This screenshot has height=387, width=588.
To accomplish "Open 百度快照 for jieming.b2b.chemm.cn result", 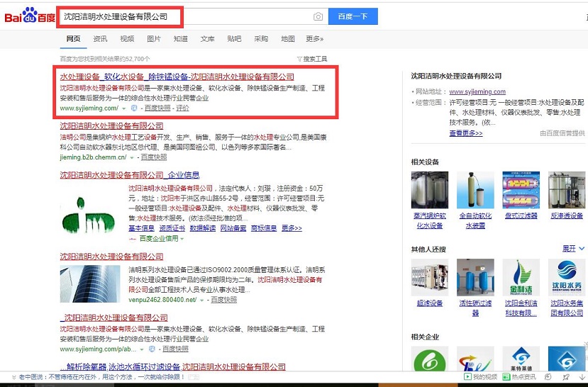I will click(154, 157).
